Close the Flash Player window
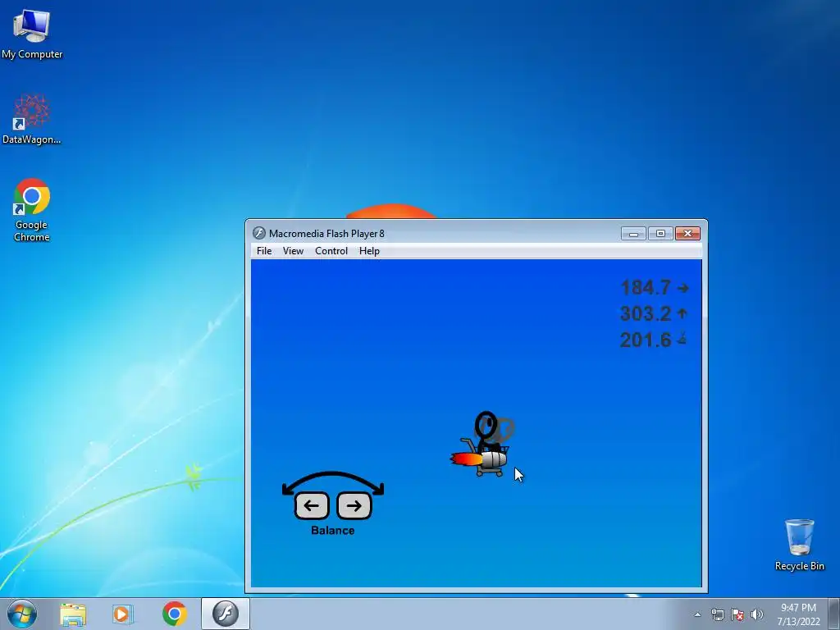 [688, 234]
